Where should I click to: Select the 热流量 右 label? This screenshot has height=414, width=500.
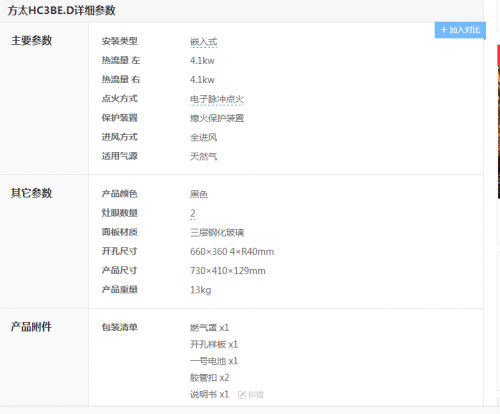[x=121, y=80]
